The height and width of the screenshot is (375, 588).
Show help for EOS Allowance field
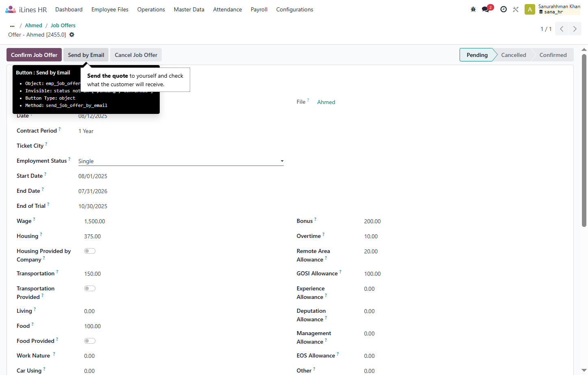[x=338, y=353]
